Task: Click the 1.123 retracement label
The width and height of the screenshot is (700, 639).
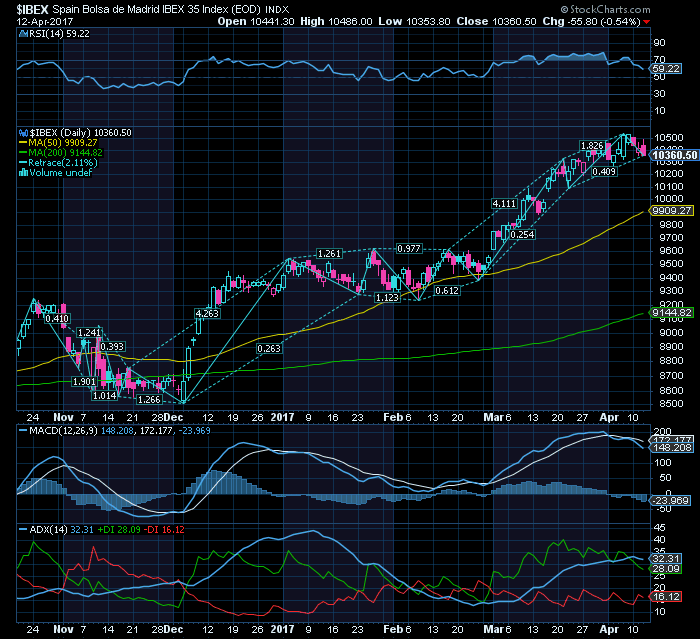Action: [387, 297]
